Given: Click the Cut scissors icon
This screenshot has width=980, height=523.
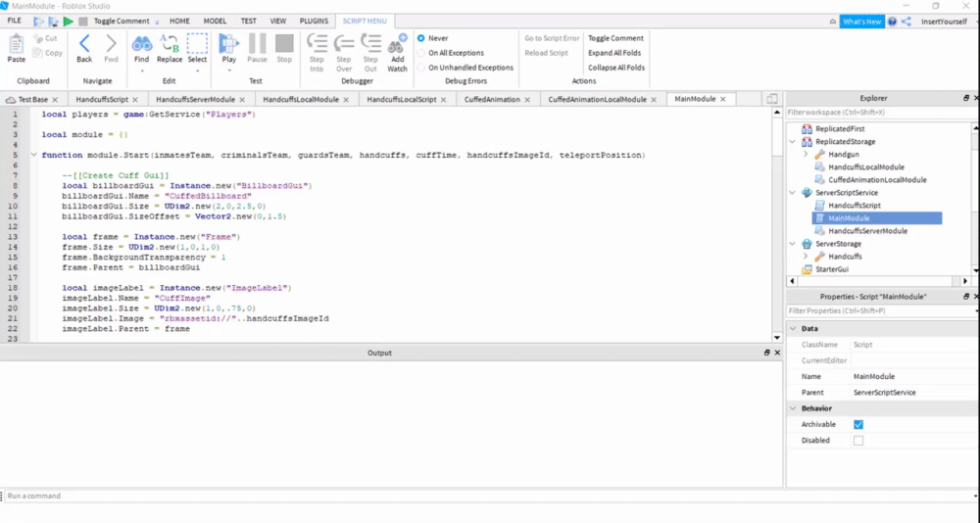Looking at the screenshot, I should click(37, 38).
